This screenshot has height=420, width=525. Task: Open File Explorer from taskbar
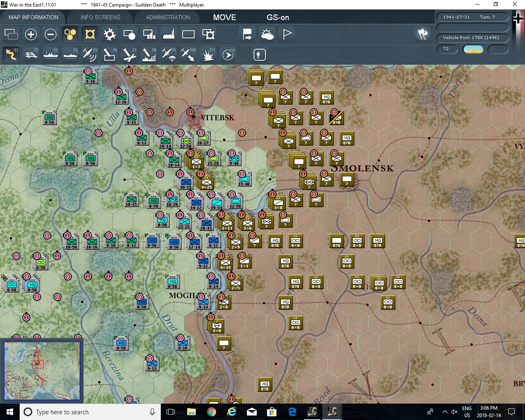191,412
